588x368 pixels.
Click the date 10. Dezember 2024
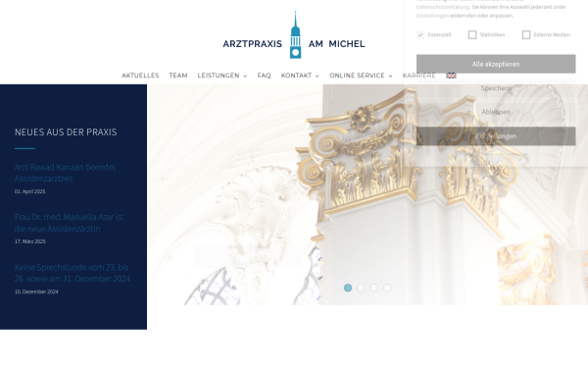pos(36,291)
